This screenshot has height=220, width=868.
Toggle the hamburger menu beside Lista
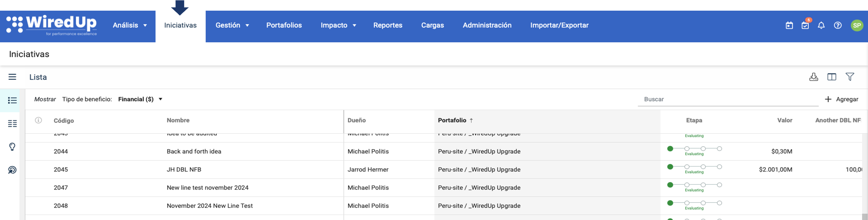click(x=13, y=77)
